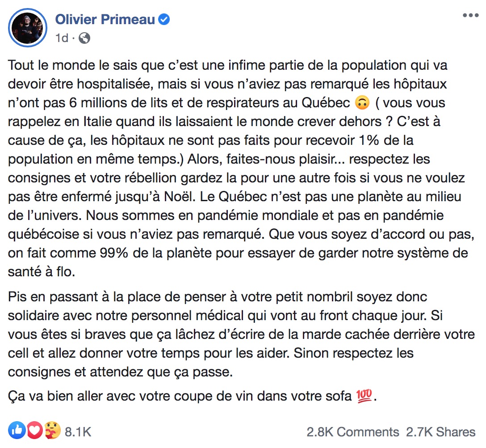The image size is (486, 448).
Task: Click the Care hugging-heart reaction icon
Action: coord(52,430)
